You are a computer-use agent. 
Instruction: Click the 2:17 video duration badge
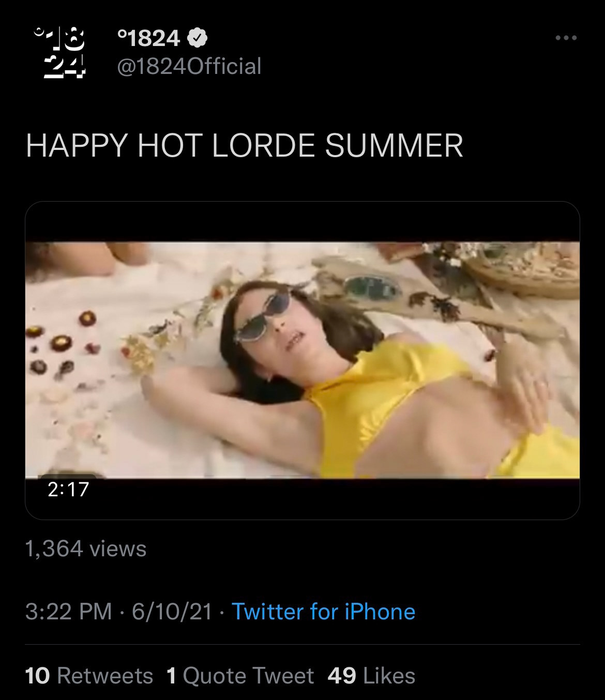tap(68, 489)
